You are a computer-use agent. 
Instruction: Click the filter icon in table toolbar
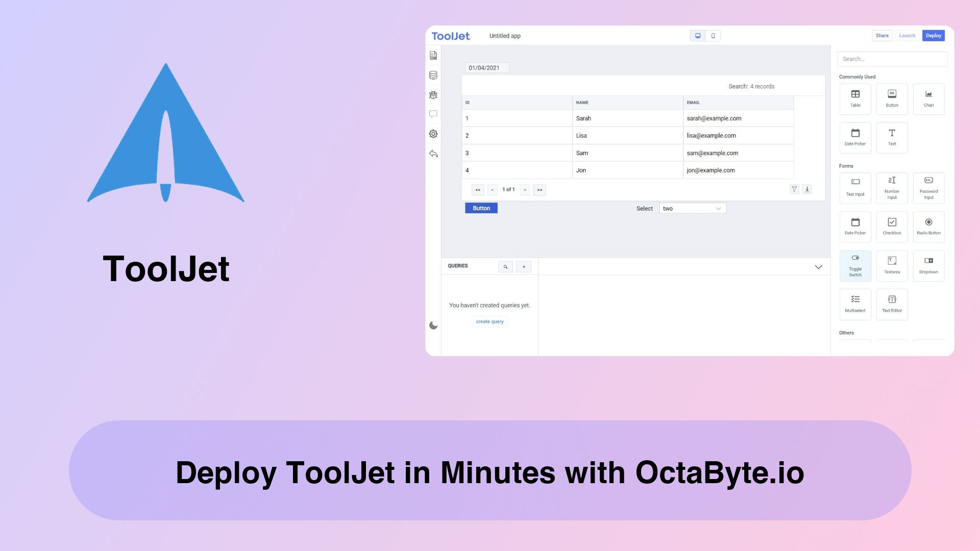(794, 189)
